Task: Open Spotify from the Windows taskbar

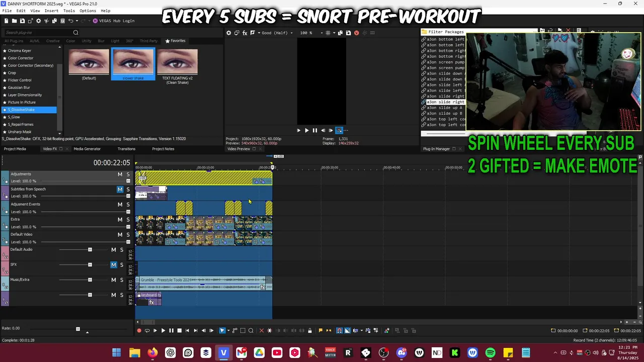Action: [490, 353]
